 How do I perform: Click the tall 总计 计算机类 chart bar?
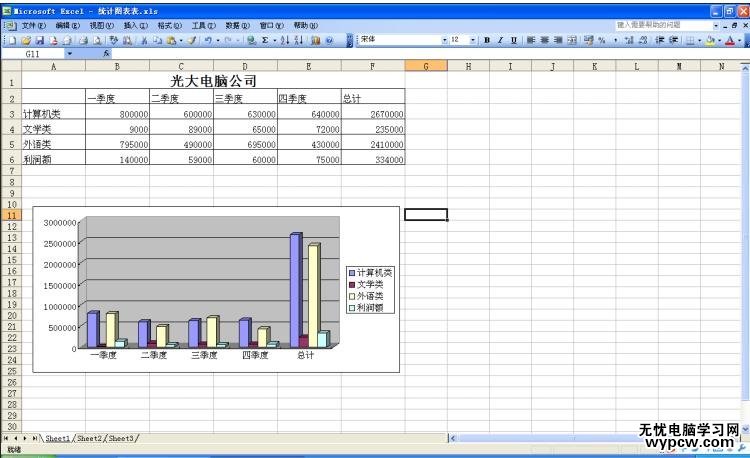point(296,290)
